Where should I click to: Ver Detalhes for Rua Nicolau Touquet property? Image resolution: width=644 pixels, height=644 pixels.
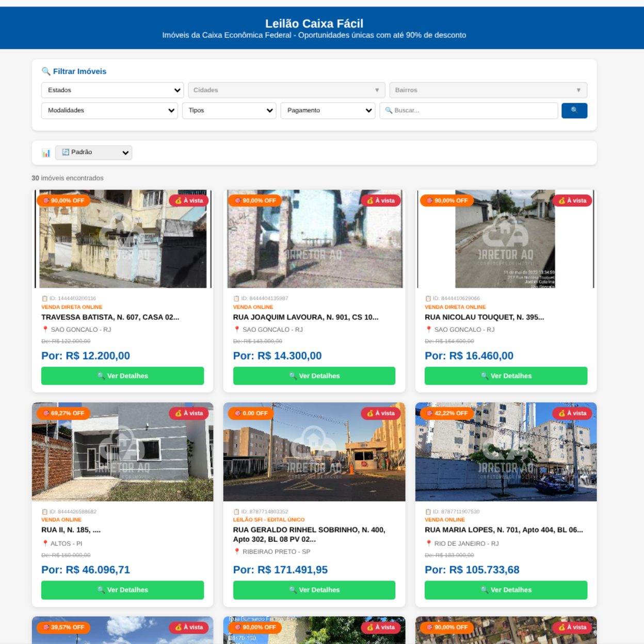[506, 376]
